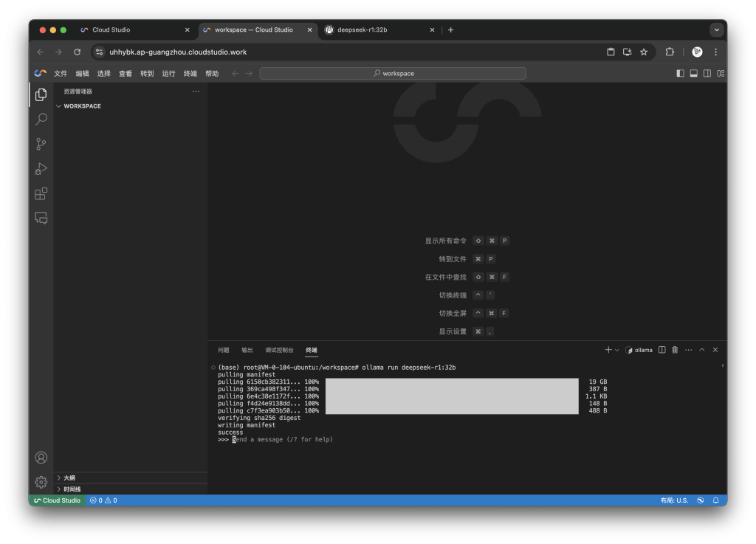Open the Extensions view
Viewport: 756px width, 544px height.
[x=41, y=193]
